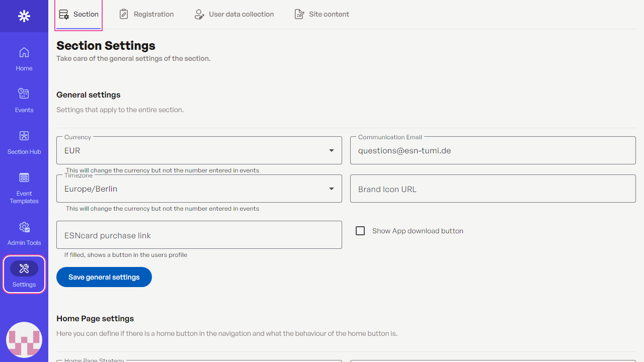Switch to the Registration tab
This screenshot has width=644, height=362.
tap(146, 14)
